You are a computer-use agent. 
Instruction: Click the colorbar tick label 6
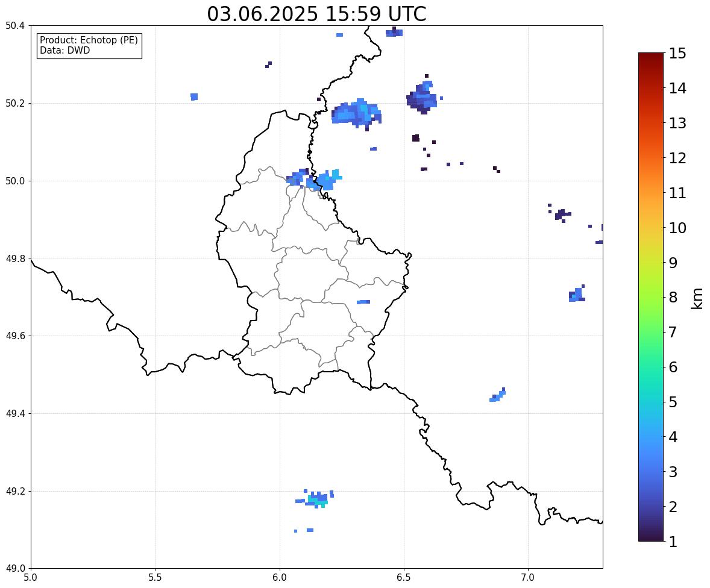point(673,367)
